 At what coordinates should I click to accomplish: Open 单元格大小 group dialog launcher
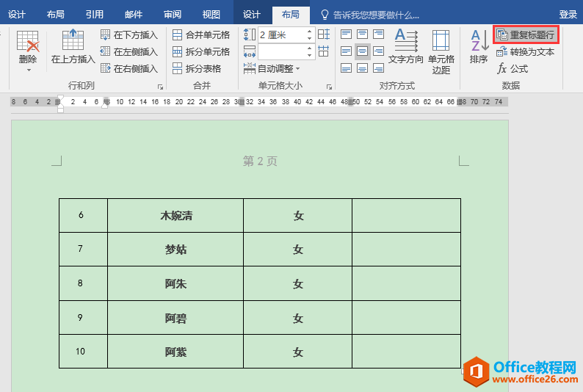[329, 87]
